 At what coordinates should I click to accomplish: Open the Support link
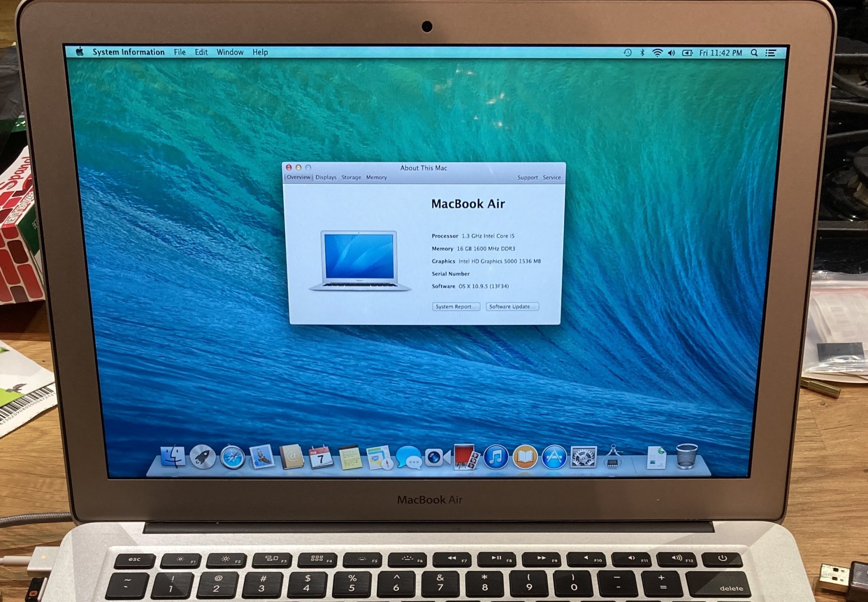pyautogui.click(x=527, y=178)
